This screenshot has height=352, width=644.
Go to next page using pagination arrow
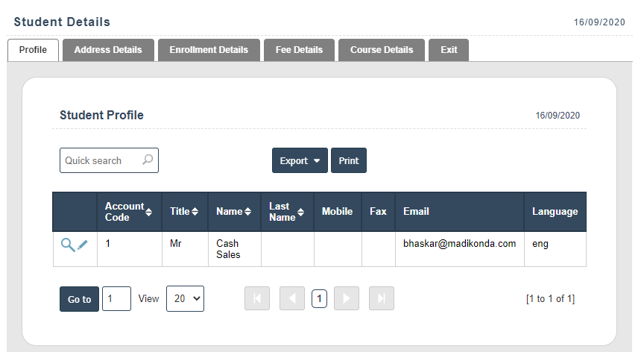pos(347,298)
